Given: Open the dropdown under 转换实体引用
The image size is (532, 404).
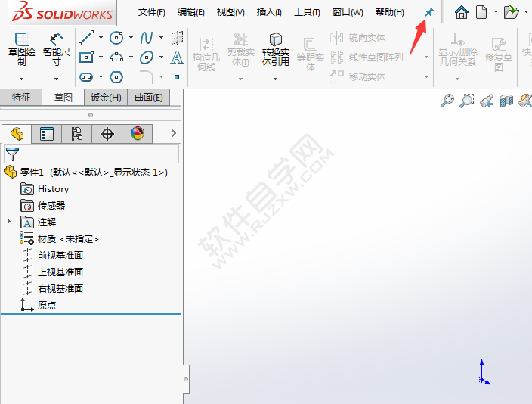Looking at the screenshot, I should (276, 79).
